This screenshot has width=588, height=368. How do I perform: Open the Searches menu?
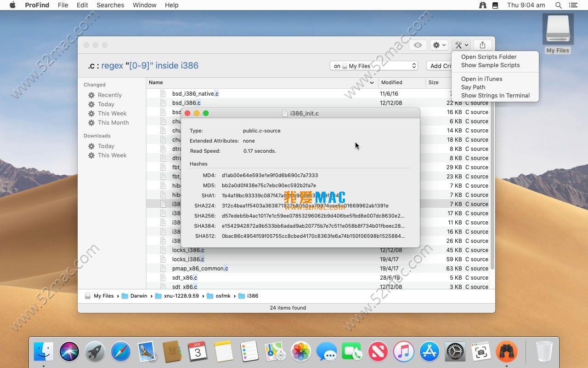pyautogui.click(x=110, y=5)
